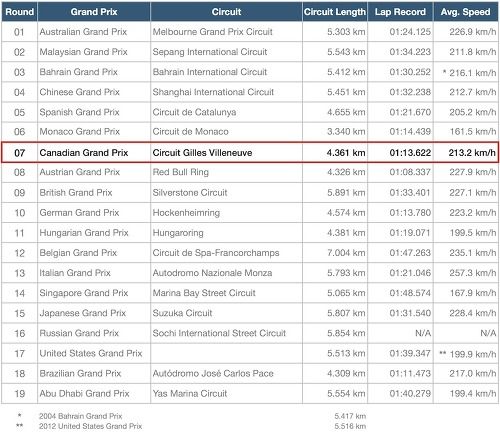Click average speed 161.5 km/h
Viewport: 500px width, 432px height.
tap(473, 131)
